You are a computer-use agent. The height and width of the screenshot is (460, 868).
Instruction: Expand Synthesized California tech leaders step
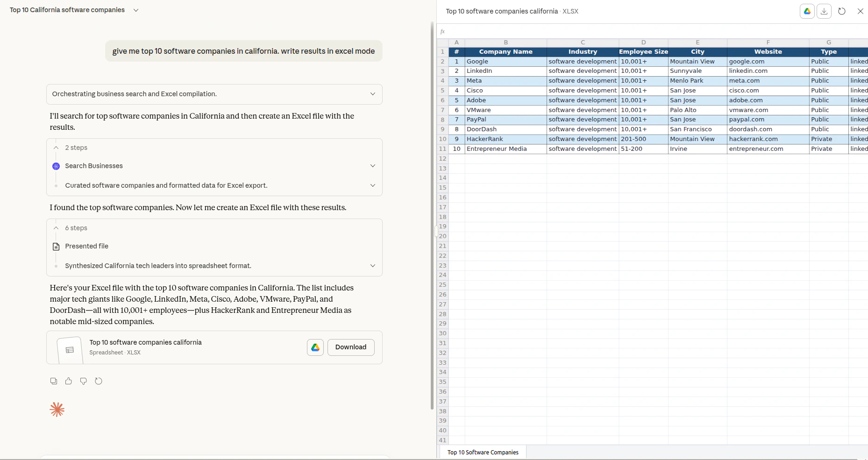(x=214, y=266)
